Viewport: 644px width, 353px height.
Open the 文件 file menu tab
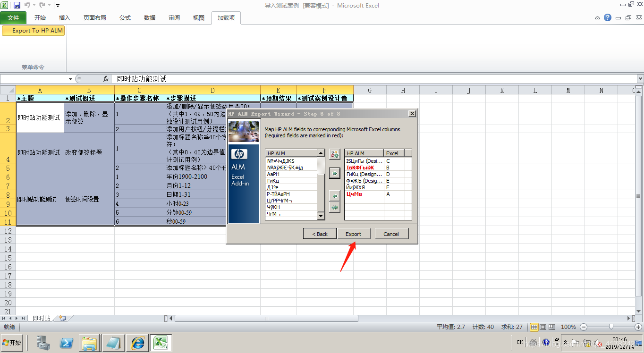pos(13,18)
